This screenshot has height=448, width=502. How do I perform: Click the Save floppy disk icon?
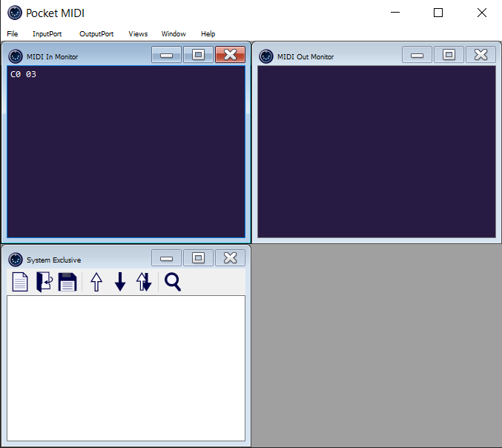(x=67, y=282)
